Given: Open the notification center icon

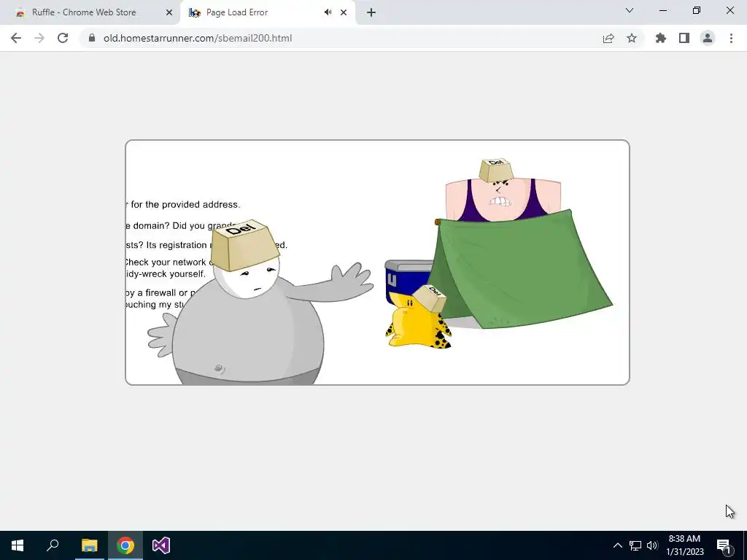Looking at the screenshot, I should (x=724, y=545).
